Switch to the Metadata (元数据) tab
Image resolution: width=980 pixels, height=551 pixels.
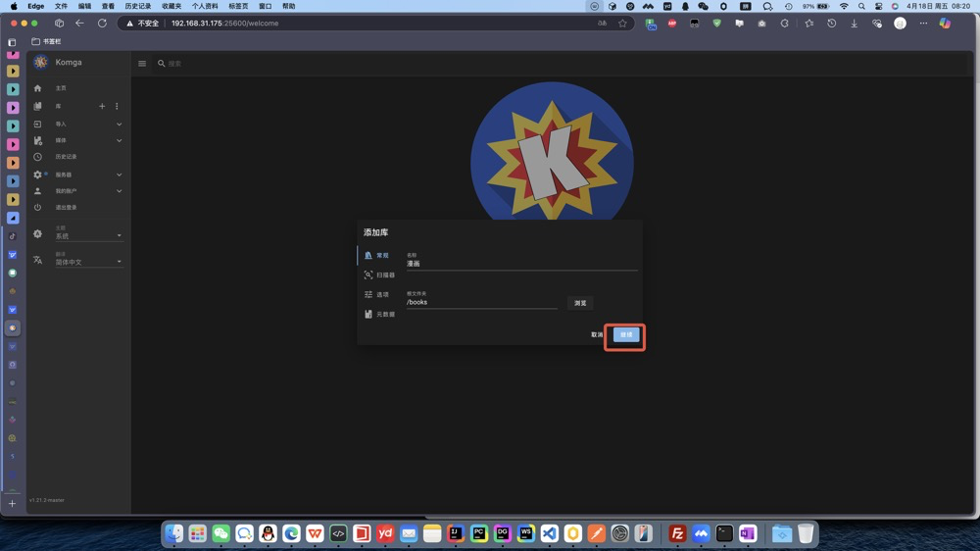378,315
